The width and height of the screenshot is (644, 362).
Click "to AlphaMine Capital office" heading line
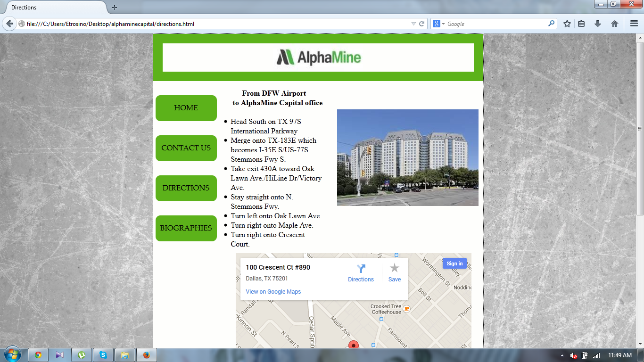click(x=278, y=103)
